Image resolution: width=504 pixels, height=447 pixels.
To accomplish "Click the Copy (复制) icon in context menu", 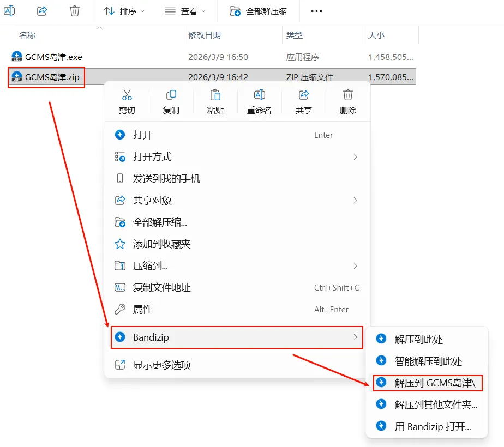I will [171, 95].
